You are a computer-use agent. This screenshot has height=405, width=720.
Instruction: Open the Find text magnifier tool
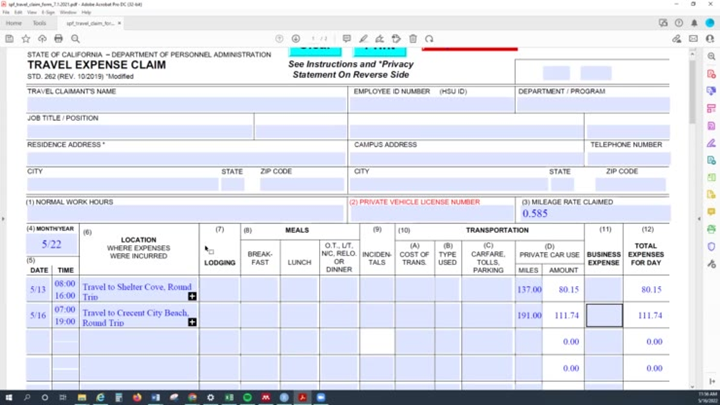pos(75,39)
